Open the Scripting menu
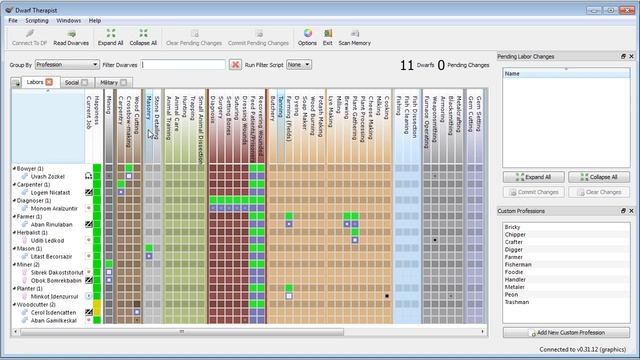The image size is (640, 360). coord(37,20)
